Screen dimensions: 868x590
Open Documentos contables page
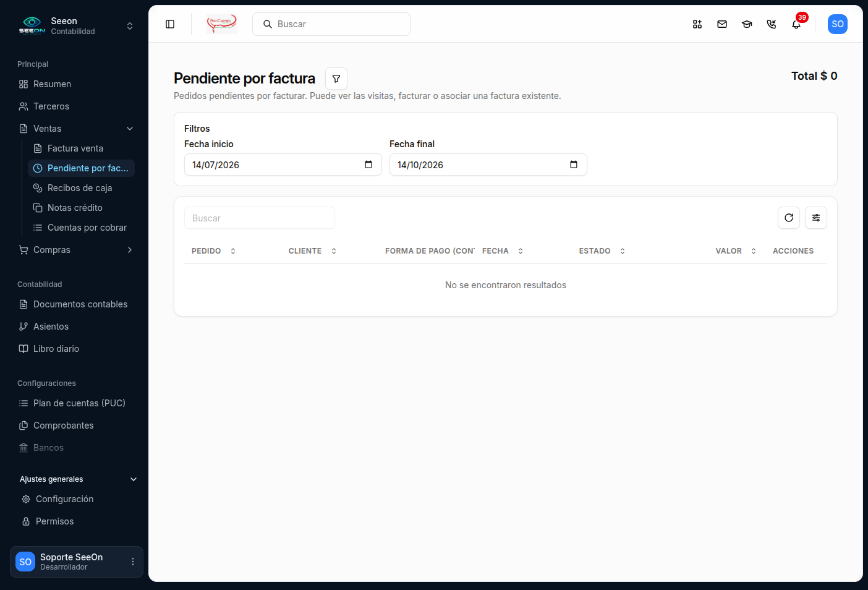coord(77,304)
